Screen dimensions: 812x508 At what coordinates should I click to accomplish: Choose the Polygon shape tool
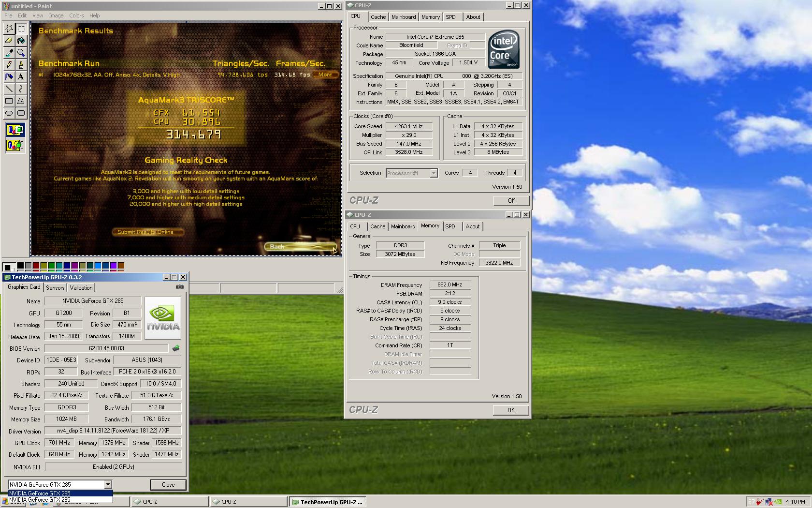[x=21, y=101]
